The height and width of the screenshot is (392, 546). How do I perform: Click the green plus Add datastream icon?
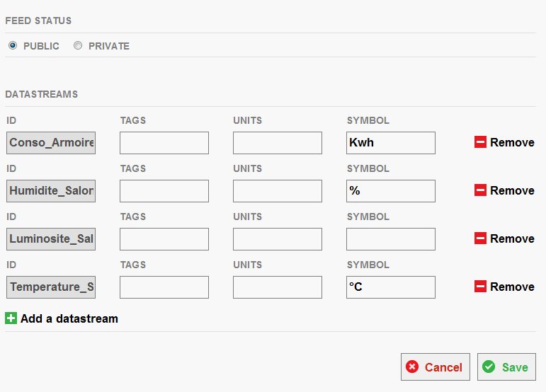(x=11, y=318)
